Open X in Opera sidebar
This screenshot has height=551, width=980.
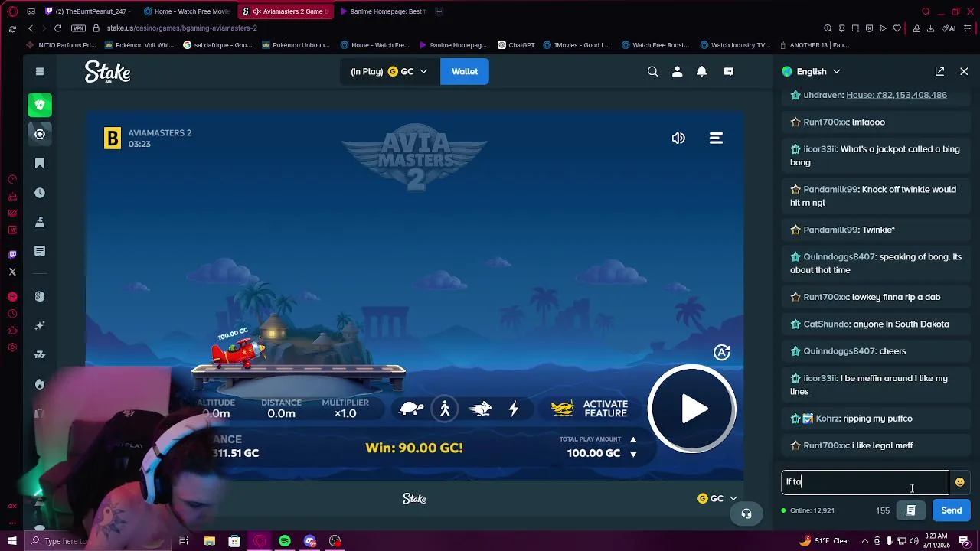12,272
